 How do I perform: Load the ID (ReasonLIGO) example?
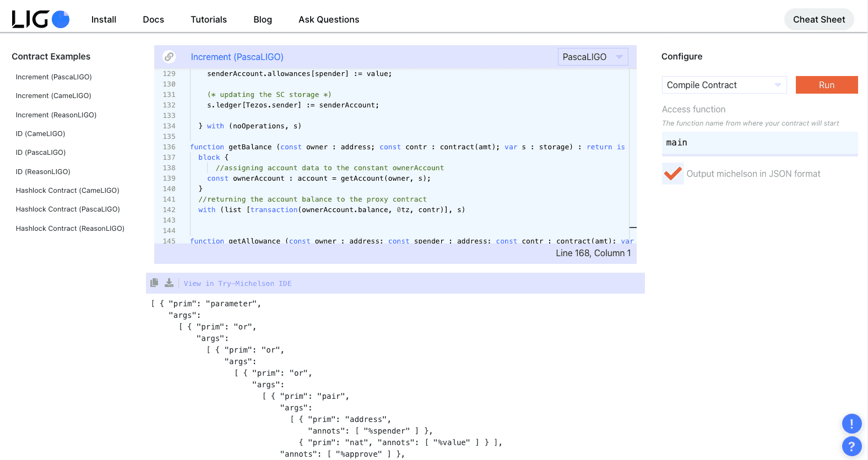coord(43,172)
